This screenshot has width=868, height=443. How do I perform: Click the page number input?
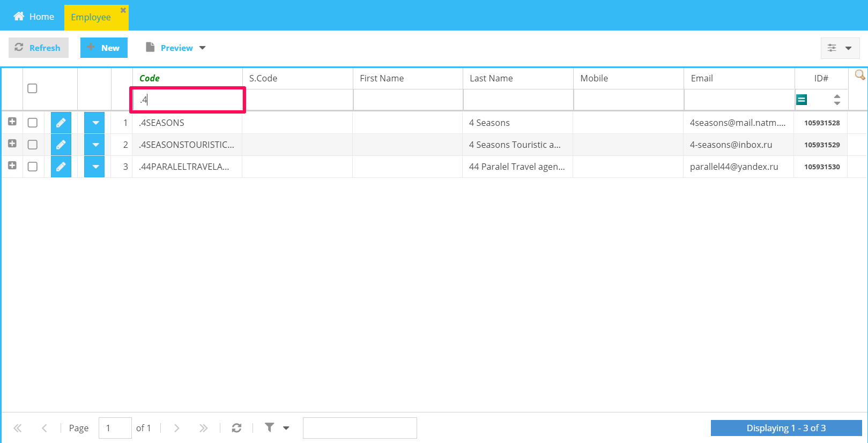coord(115,428)
